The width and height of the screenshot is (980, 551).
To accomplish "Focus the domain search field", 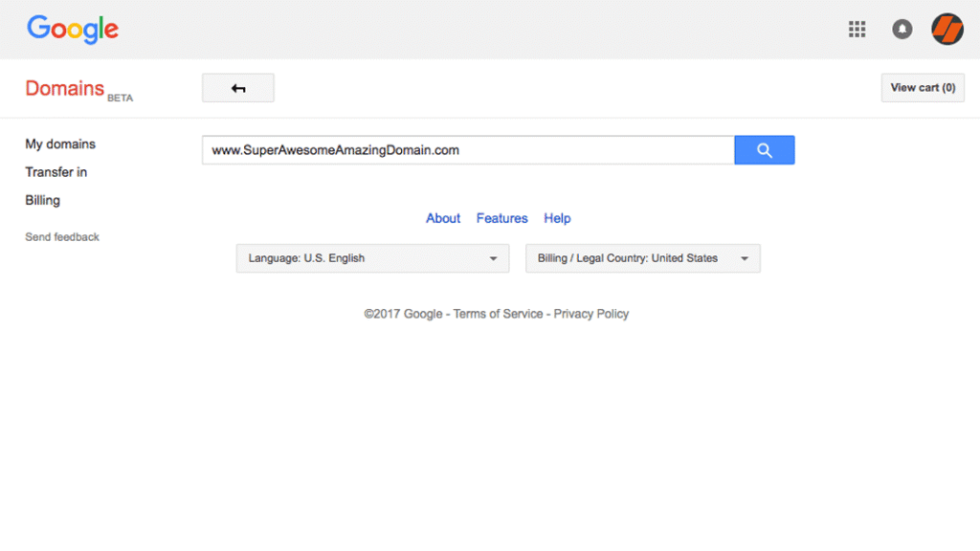I will coord(468,150).
